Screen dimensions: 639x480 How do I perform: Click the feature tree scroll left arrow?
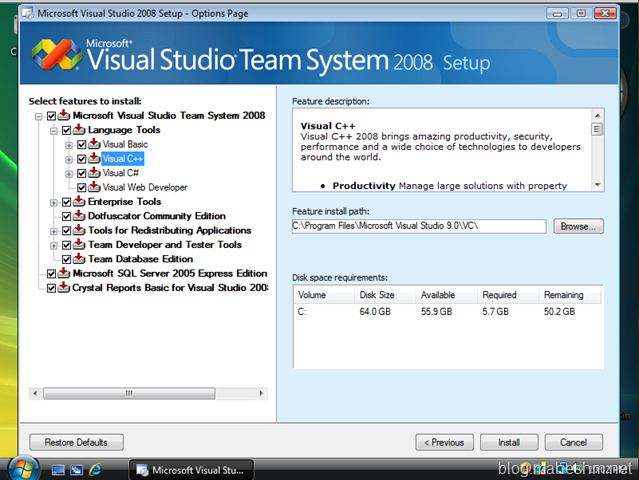pos(35,393)
